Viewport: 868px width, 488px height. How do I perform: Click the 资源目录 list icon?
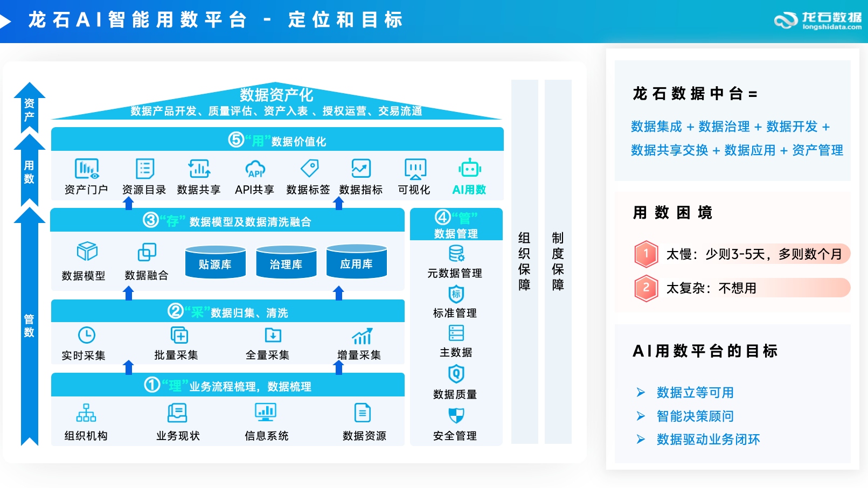tap(144, 169)
